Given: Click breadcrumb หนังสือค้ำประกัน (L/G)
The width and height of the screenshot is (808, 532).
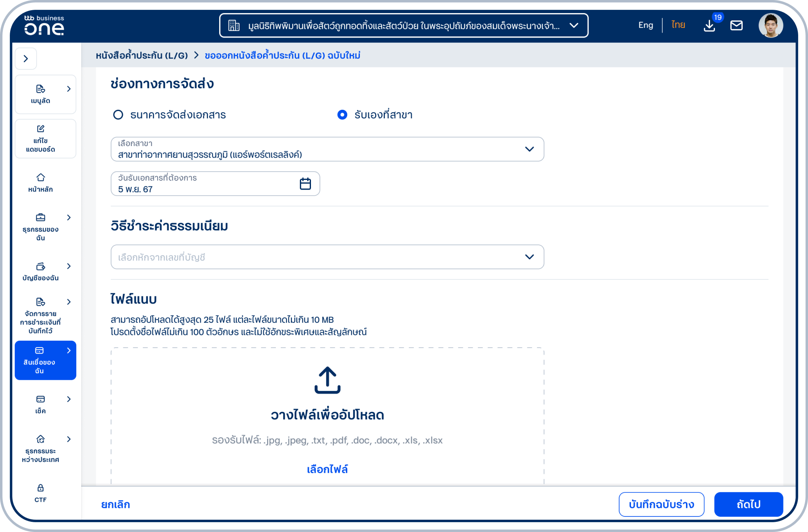Looking at the screenshot, I should [142, 55].
